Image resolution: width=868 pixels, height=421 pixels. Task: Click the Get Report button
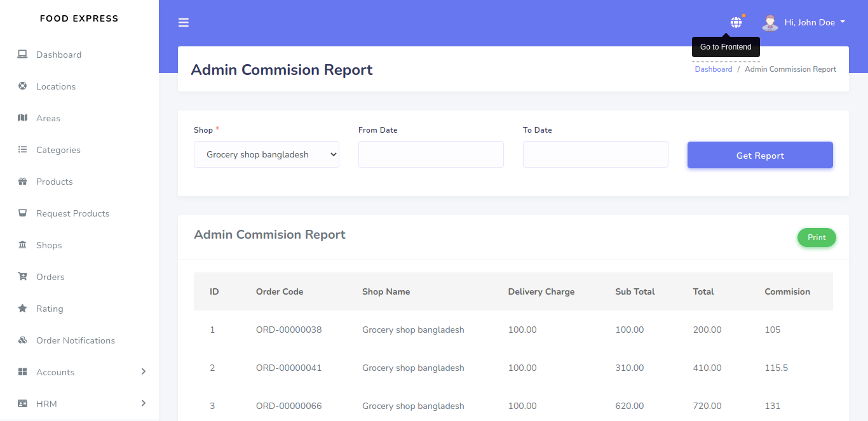[x=760, y=155]
